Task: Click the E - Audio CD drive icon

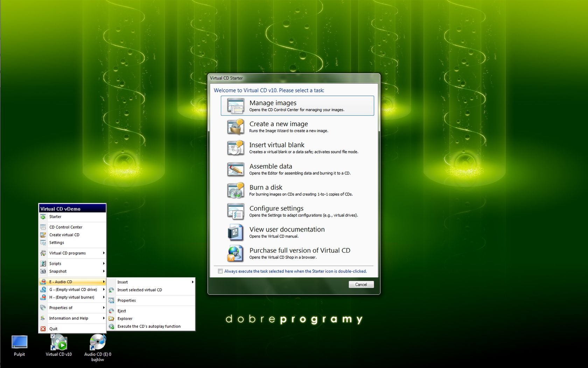Action: [43, 282]
